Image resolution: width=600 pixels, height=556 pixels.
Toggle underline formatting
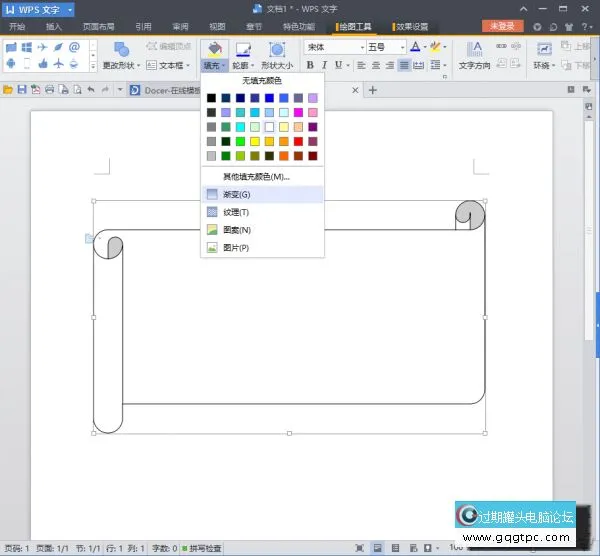[338, 65]
